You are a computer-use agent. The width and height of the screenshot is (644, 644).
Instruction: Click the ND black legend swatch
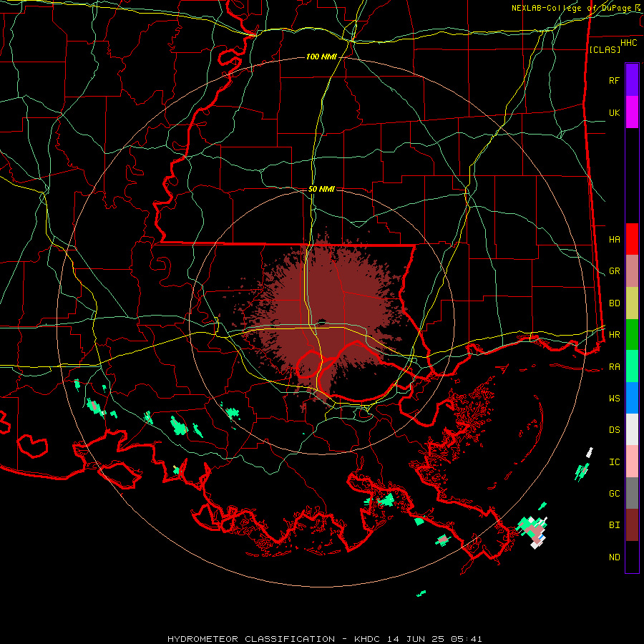632,557
